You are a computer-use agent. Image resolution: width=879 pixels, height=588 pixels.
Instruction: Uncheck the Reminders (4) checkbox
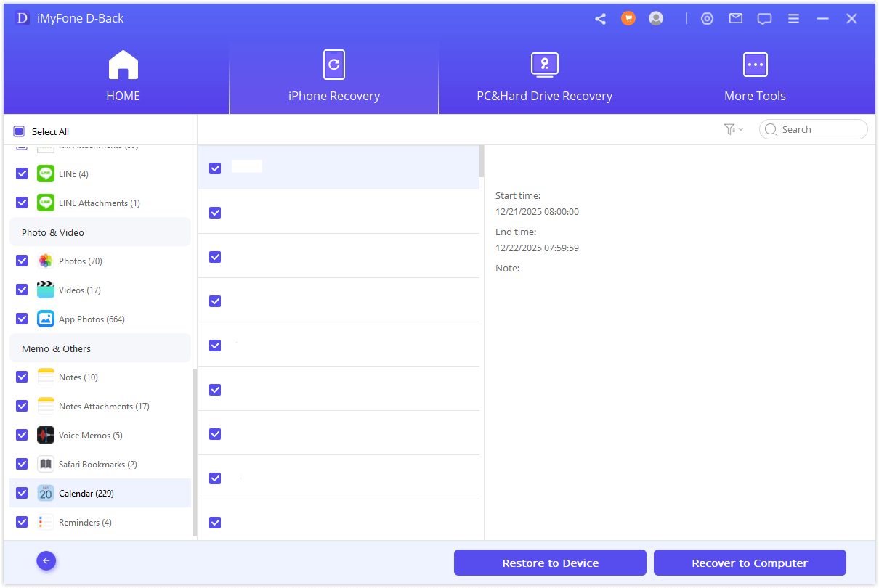tap(22, 523)
